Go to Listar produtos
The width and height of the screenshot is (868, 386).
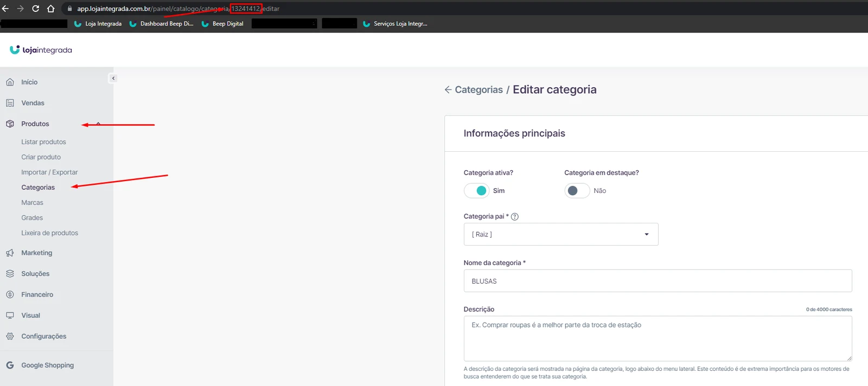[x=43, y=142]
